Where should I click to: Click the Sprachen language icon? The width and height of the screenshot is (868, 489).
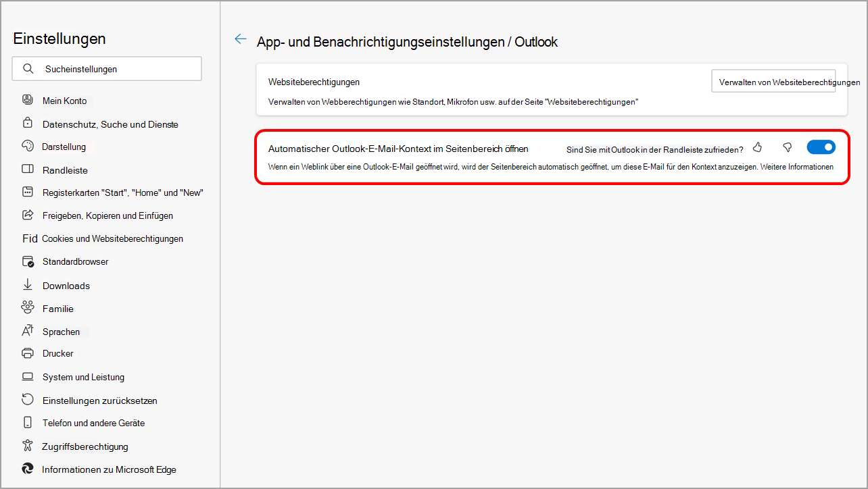pos(28,331)
